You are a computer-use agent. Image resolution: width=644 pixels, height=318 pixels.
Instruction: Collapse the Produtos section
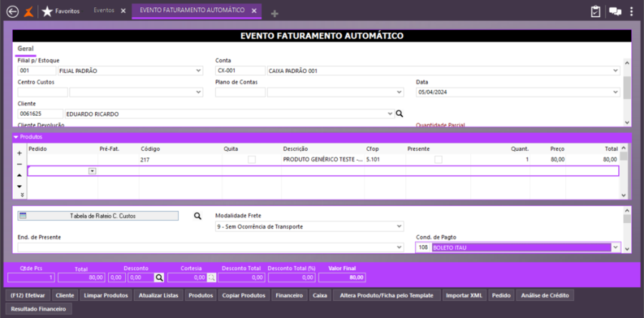tap(16, 137)
